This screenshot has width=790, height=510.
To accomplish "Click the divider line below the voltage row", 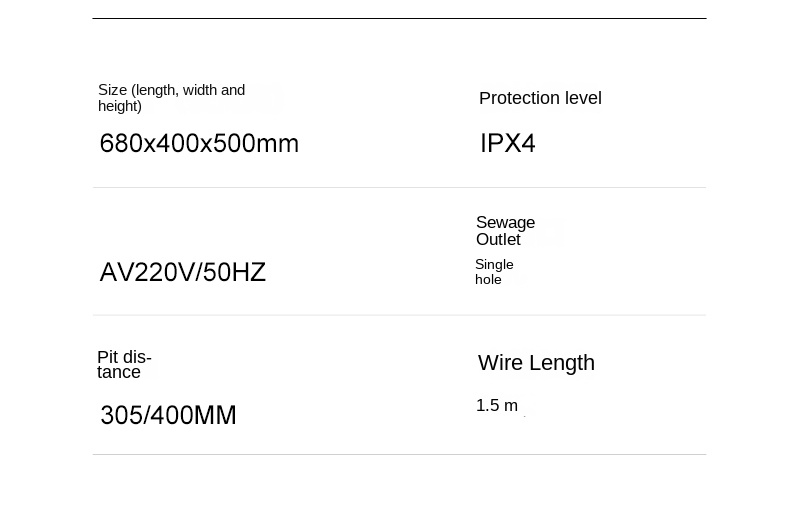I will [x=399, y=315].
